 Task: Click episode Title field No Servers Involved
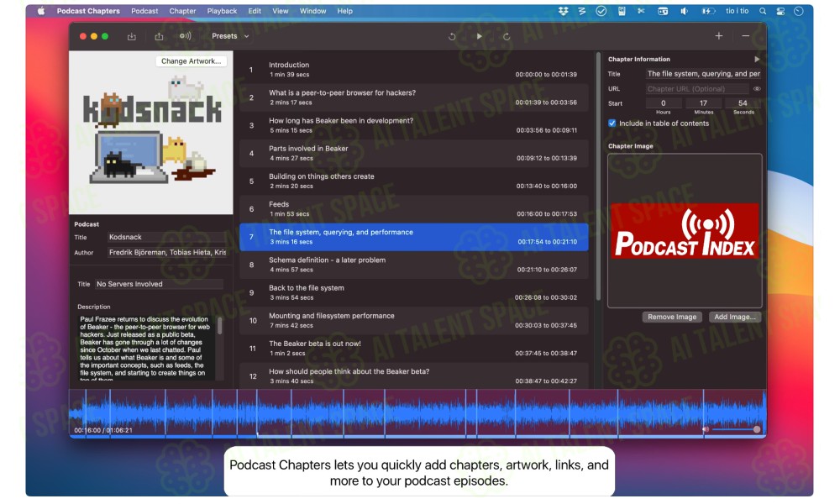click(x=159, y=284)
